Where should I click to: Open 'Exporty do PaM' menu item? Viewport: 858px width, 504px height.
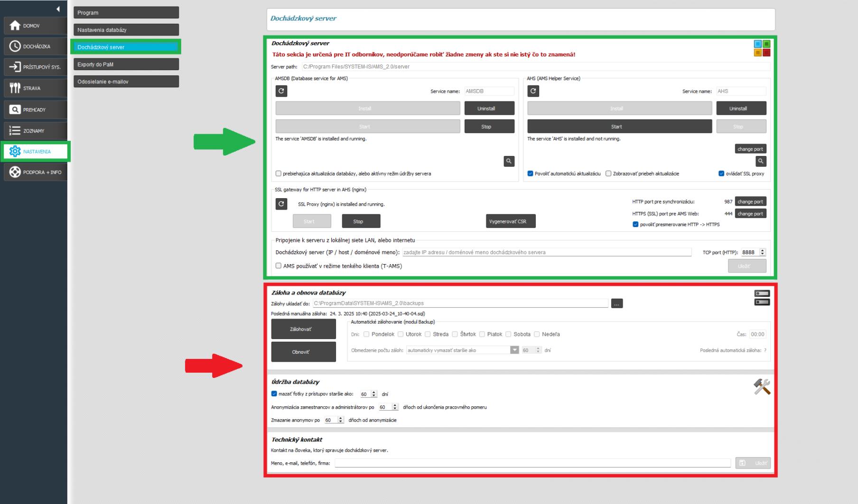[126, 64]
